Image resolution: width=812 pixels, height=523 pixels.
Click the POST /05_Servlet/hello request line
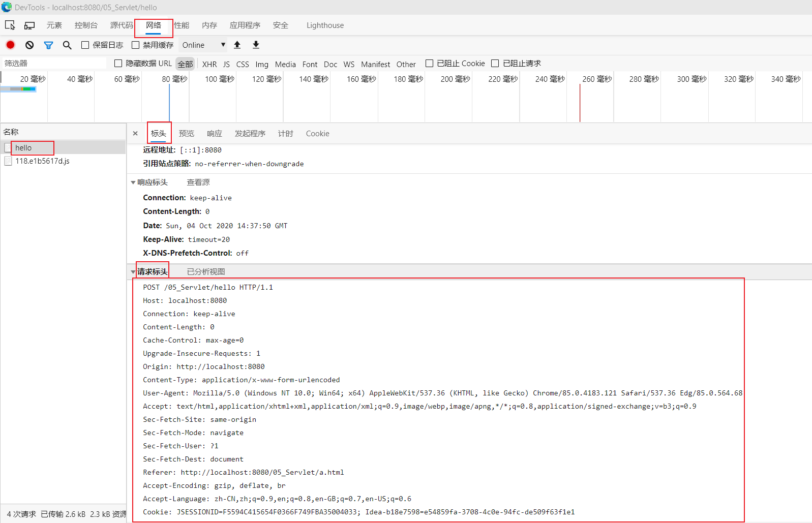click(x=208, y=287)
